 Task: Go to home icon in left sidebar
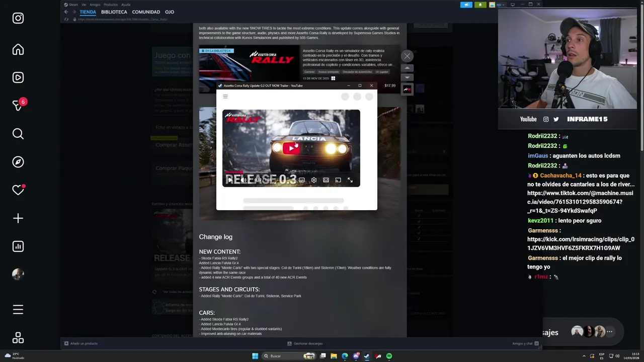click(18, 49)
